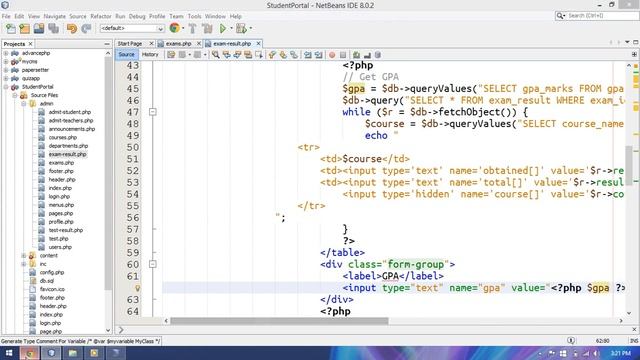
Task: Click the Find Previous Occurrence icon
Action: point(226,55)
